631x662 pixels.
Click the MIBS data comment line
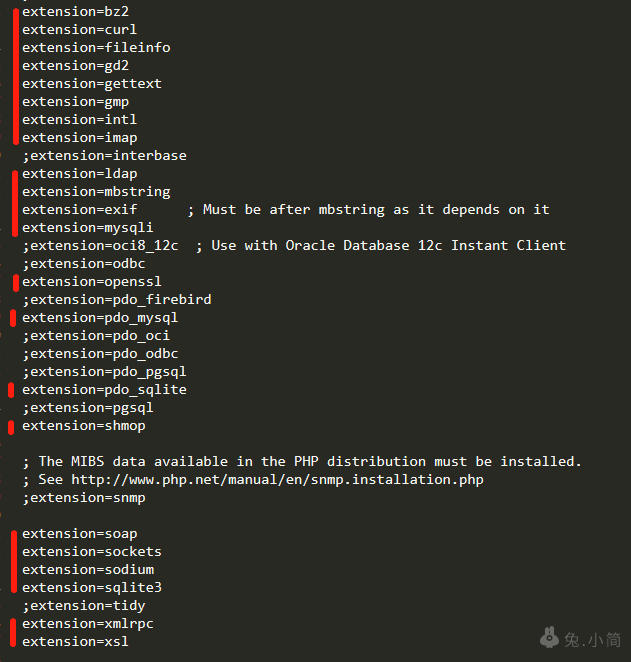[x=301, y=461]
